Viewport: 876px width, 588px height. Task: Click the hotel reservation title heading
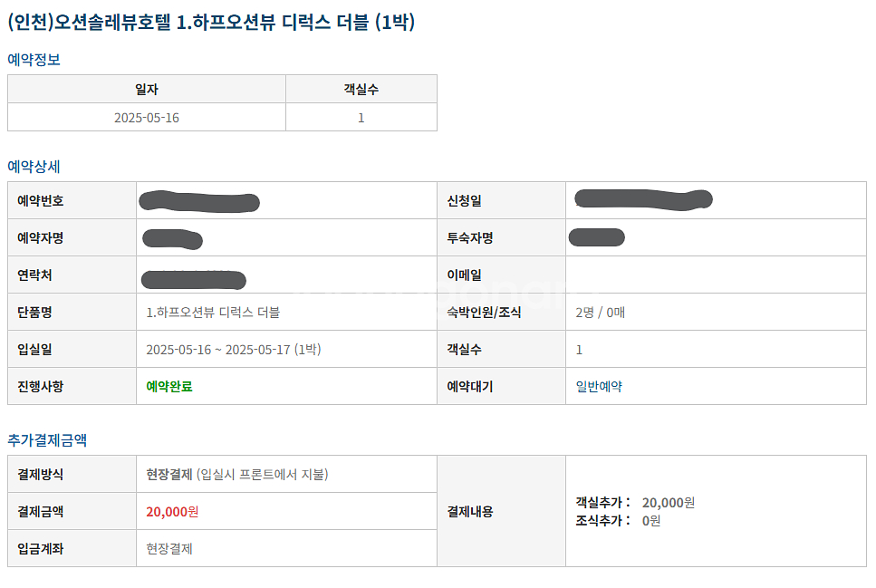[x=211, y=23]
